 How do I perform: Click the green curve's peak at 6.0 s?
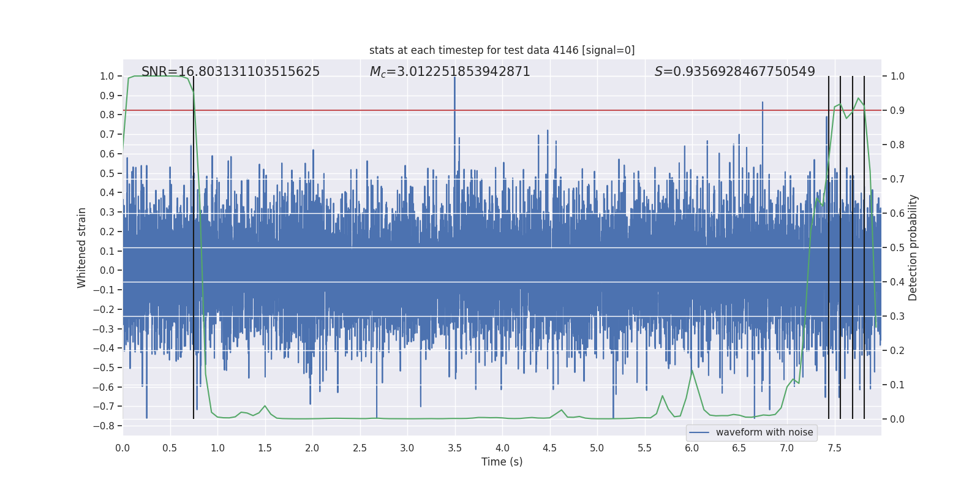tap(692, 371)
